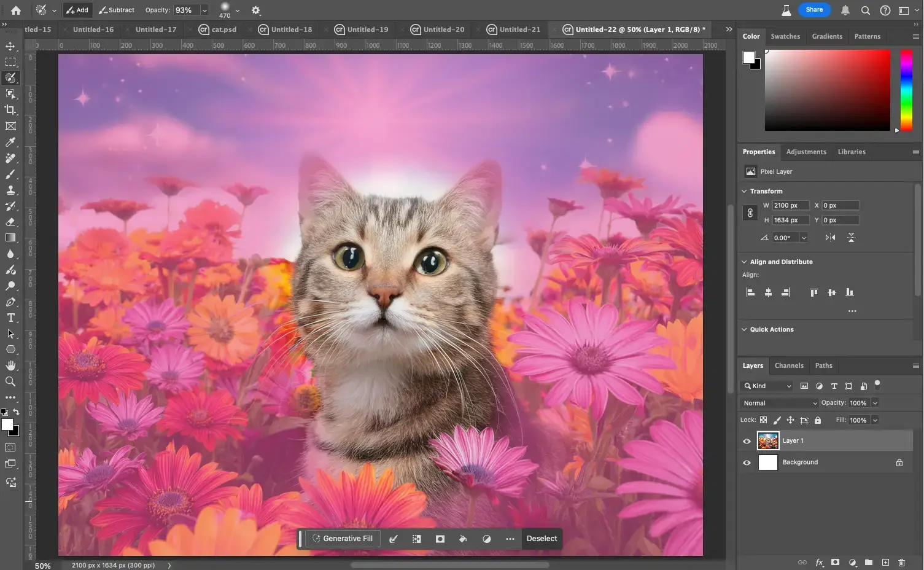Click the Generative Fill button
The width and height of the screenshot is (924, 570).
tap(343, 539)
